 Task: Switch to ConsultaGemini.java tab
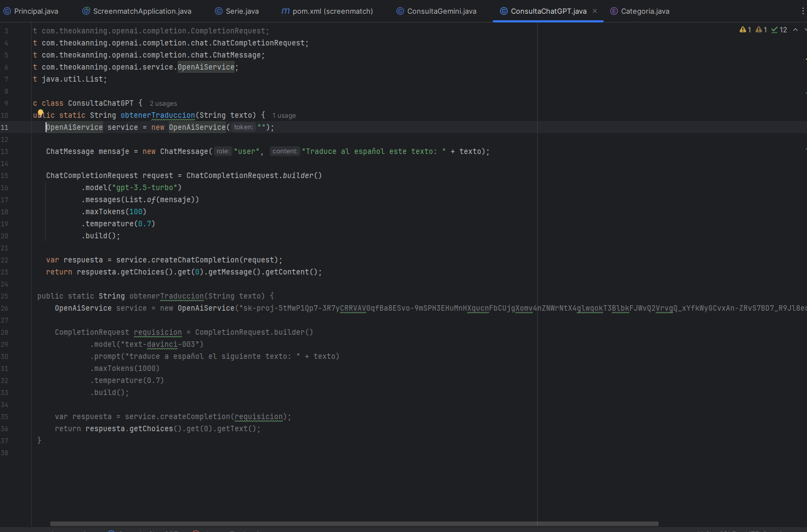tap(436, 11)
